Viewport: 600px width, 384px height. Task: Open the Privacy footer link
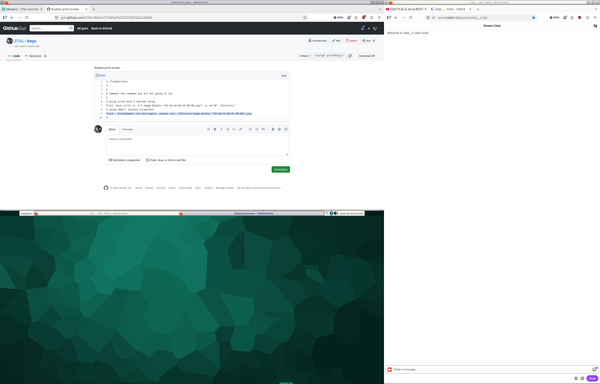tap(149, 188)
